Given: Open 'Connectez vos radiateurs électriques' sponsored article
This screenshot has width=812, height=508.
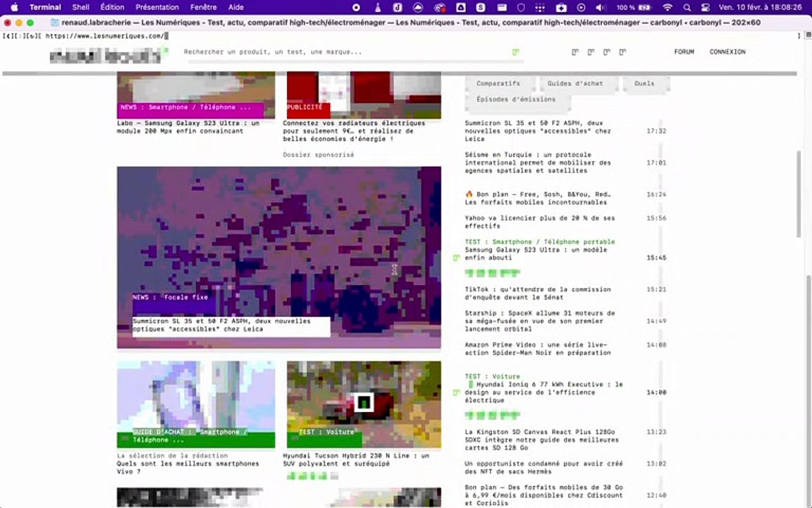Looking at the screenshot, I should pos(354,131).
